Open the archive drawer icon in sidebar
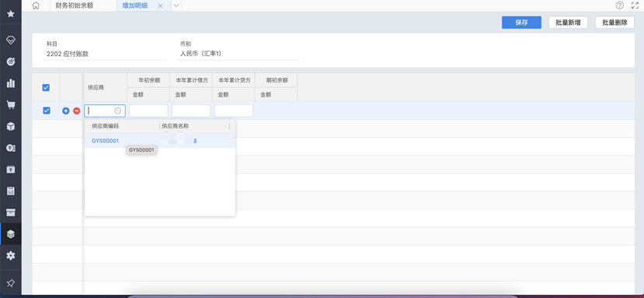 coord(11,212)
